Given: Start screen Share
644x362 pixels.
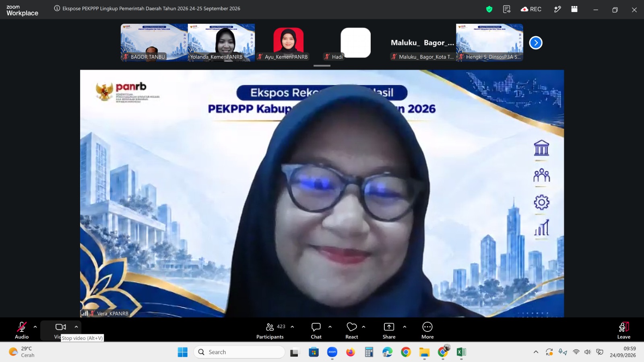Looking at the screenshot, I should tap(389, 331).
